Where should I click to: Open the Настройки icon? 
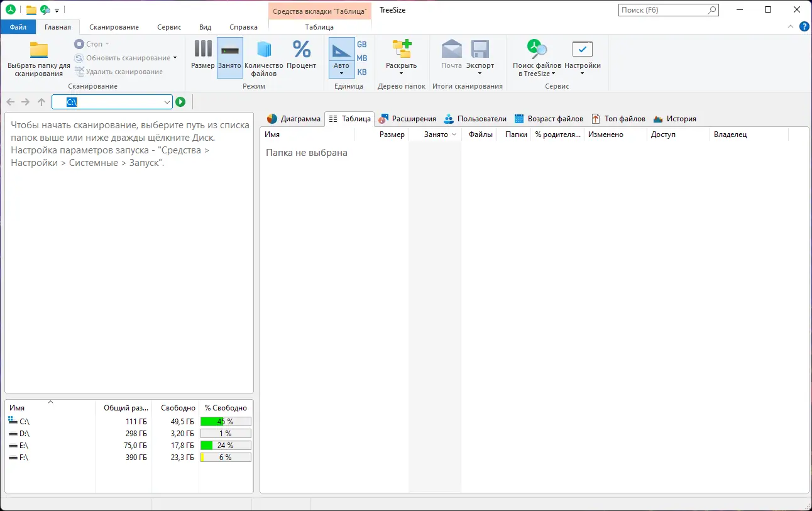582,57
